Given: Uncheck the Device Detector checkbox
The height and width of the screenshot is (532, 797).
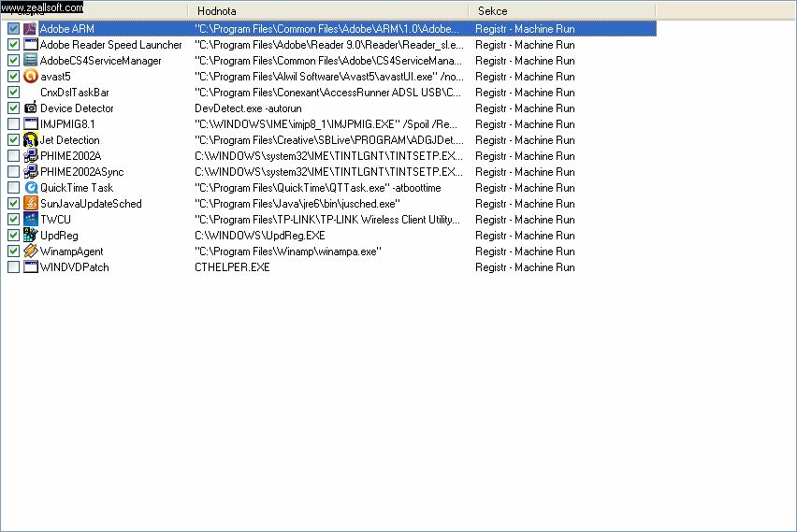Looking at the screenshot, I should click(x=14, y=108).
